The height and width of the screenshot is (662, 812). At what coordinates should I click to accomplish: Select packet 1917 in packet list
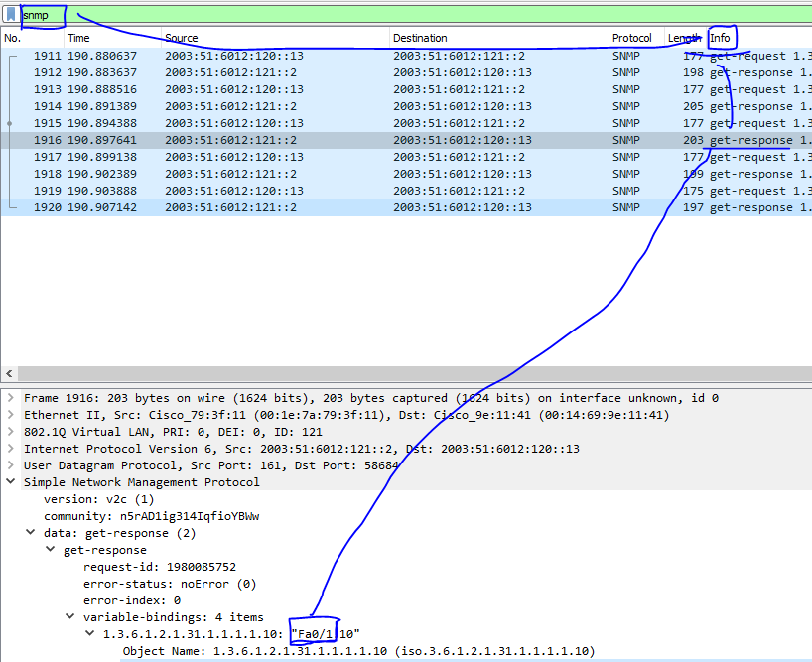[x=406, y=157]
